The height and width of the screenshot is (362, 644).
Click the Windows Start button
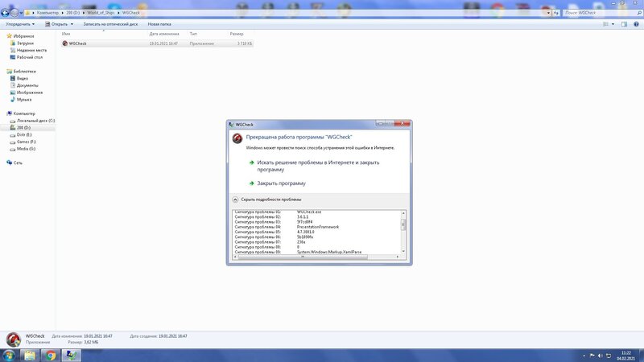[9, 356]
